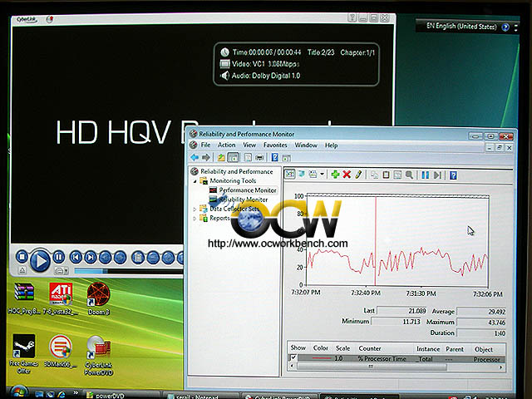Click the Zoom magnifier icon
This screenshot has height=399, width=532.
[x=409, y=175]
